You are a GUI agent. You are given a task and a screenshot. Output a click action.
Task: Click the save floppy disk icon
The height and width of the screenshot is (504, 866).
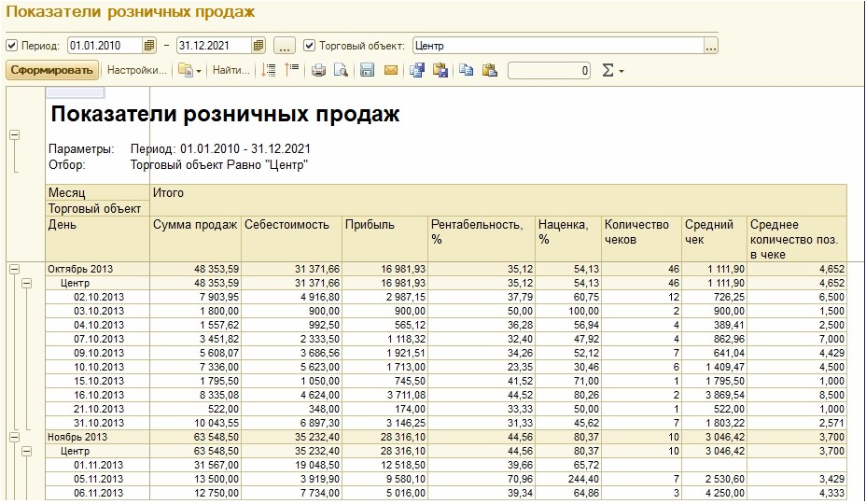[368, 70]
